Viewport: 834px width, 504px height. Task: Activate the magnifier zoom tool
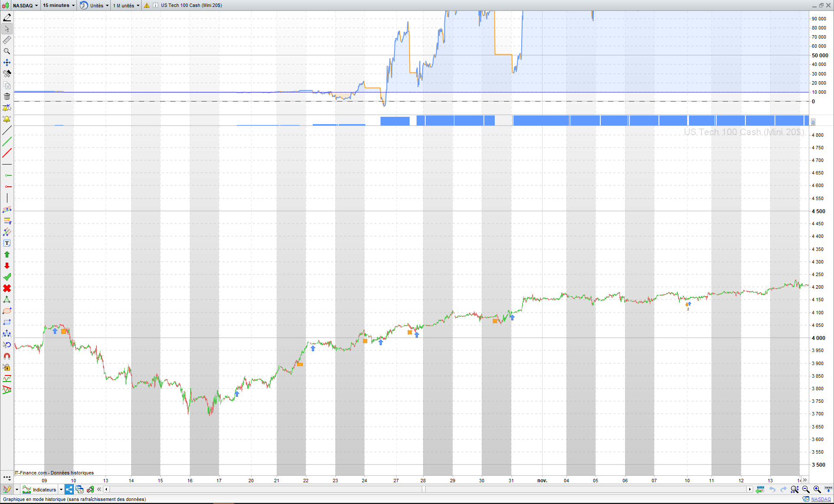pyautogui.click(x=7, y=51)
